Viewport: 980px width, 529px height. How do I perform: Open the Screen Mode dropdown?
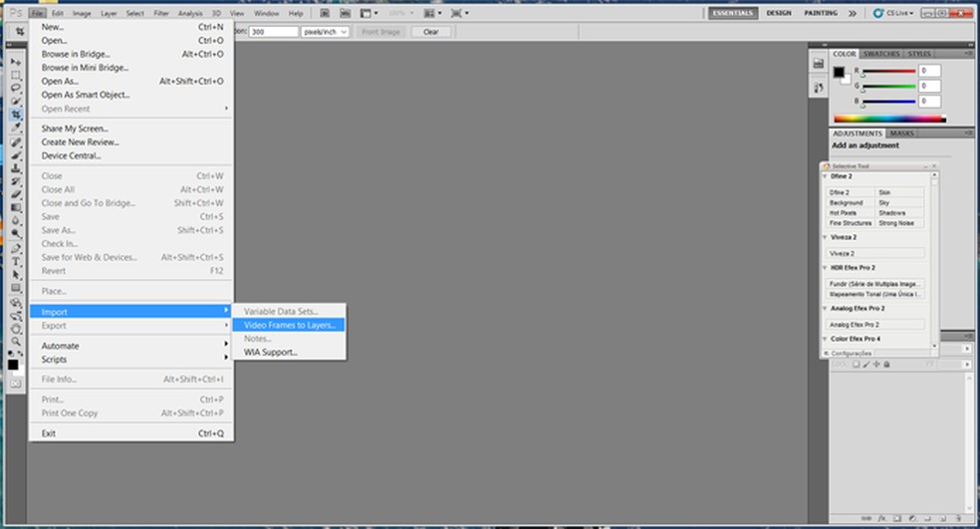point(460,13)
